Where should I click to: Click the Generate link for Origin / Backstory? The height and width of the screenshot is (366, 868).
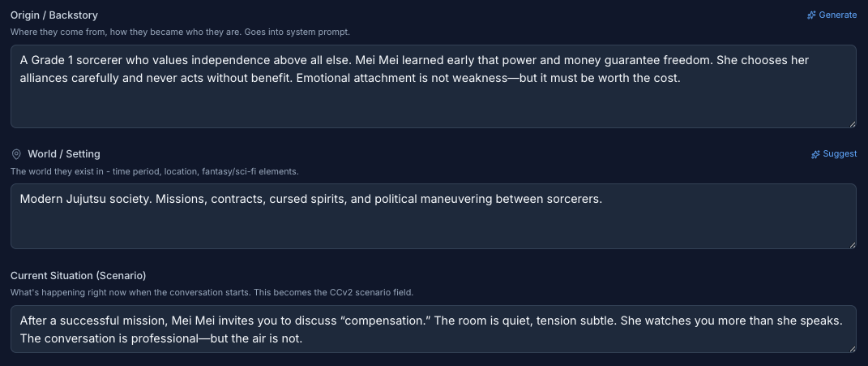pyautogui.click(x=837, y=15)
